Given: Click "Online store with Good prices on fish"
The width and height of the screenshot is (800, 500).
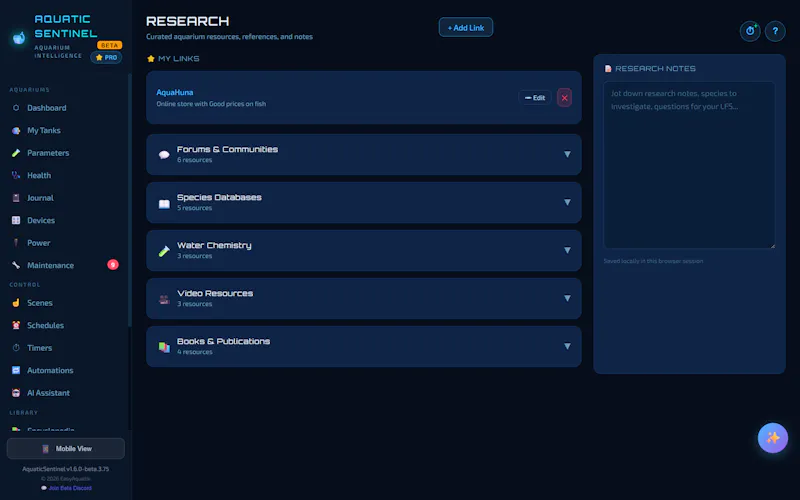Looking at the screenshot, I should pos(211,104).
